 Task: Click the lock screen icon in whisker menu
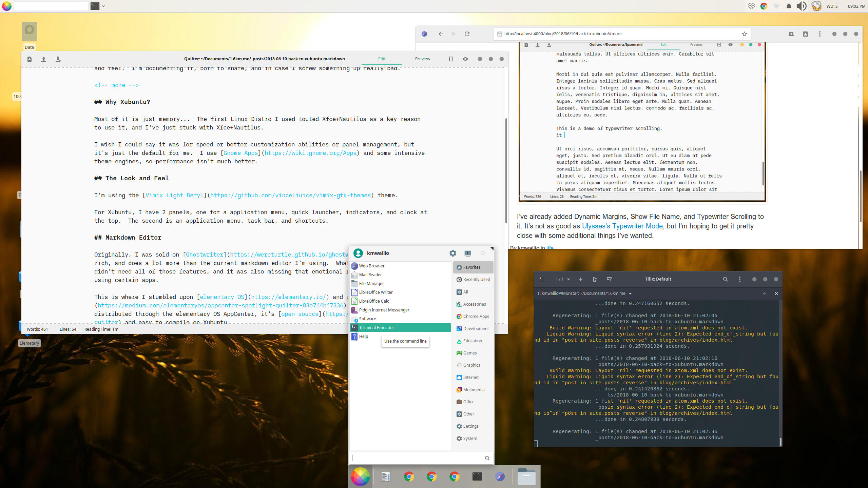(468, 253)
